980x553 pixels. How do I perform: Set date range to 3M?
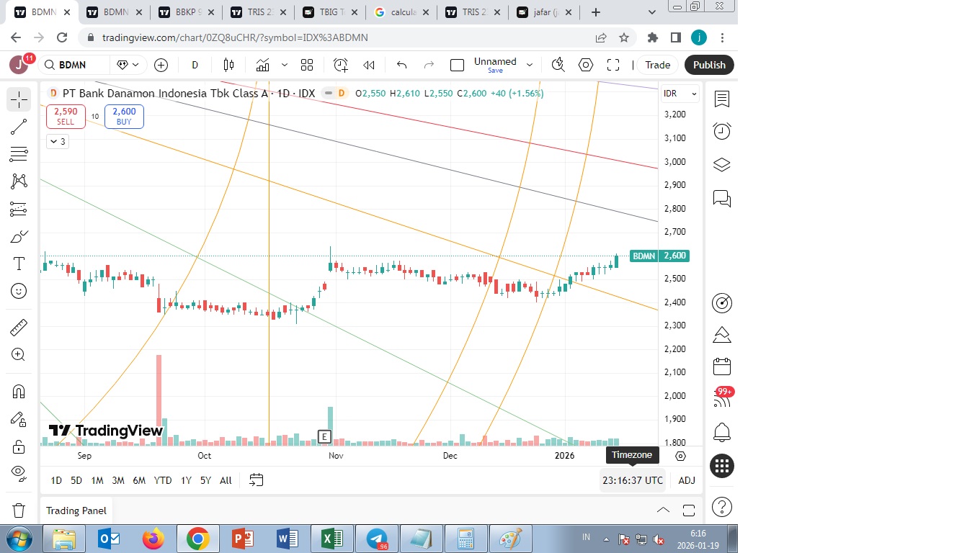click(x=118, y=480)
